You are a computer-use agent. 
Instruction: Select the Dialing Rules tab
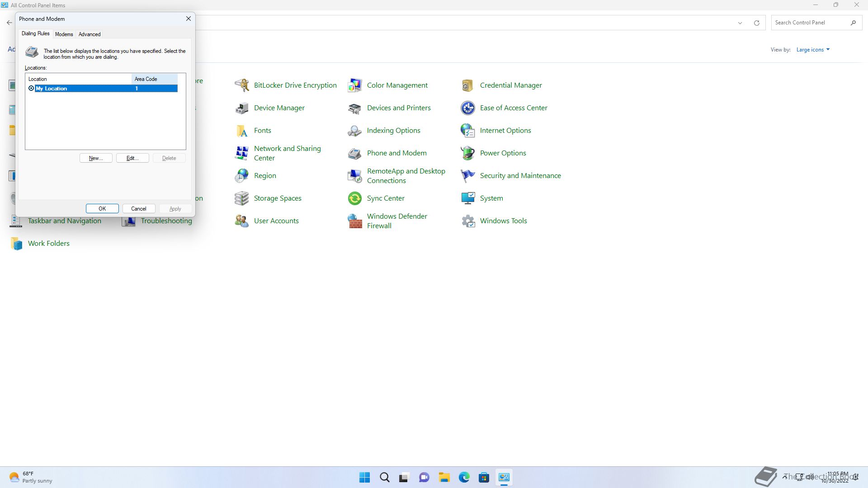tap(36, 33)
